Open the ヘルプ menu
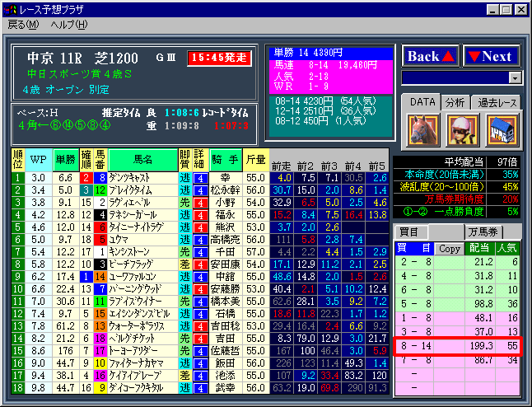This screenshot has width=532, height=407. pyautogui.click(x=68, y=25)
